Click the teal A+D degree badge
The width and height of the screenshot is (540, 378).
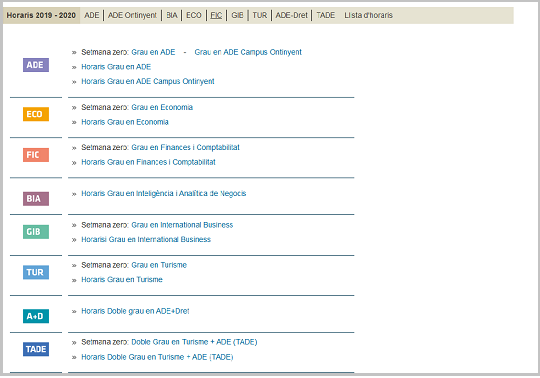pyautogui.click(x=36, y=316)
